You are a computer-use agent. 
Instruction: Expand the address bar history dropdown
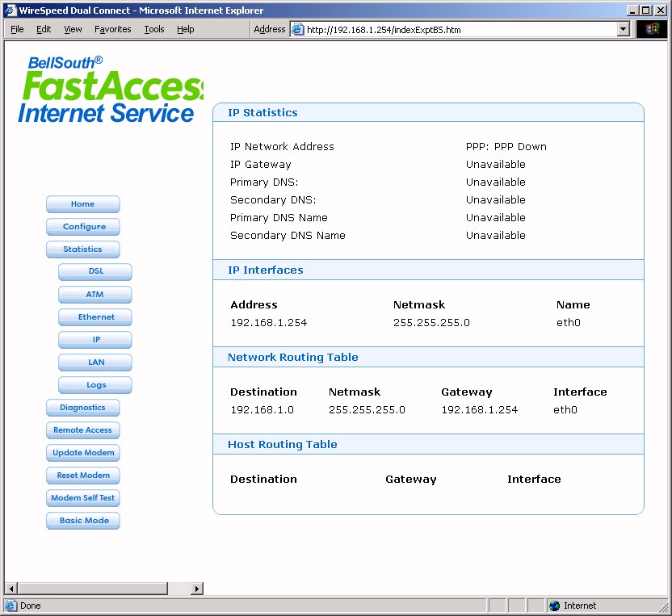(624, 30)
